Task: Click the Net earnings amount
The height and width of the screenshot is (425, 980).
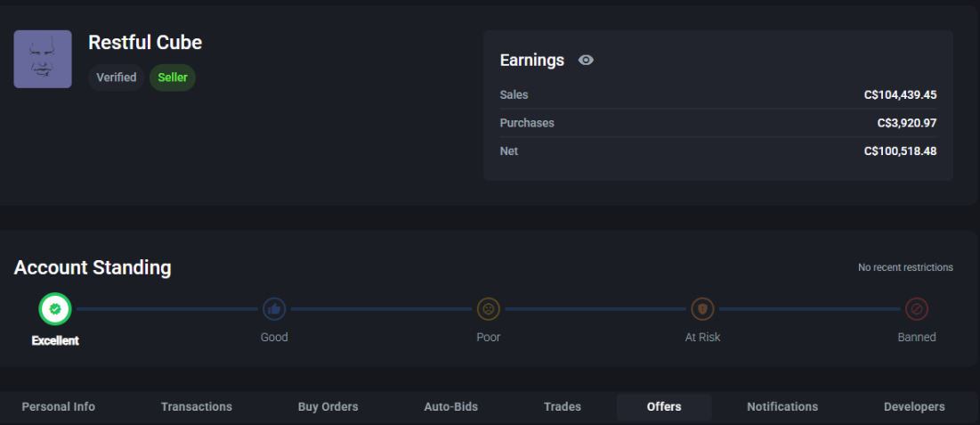Action: point(900,151)
